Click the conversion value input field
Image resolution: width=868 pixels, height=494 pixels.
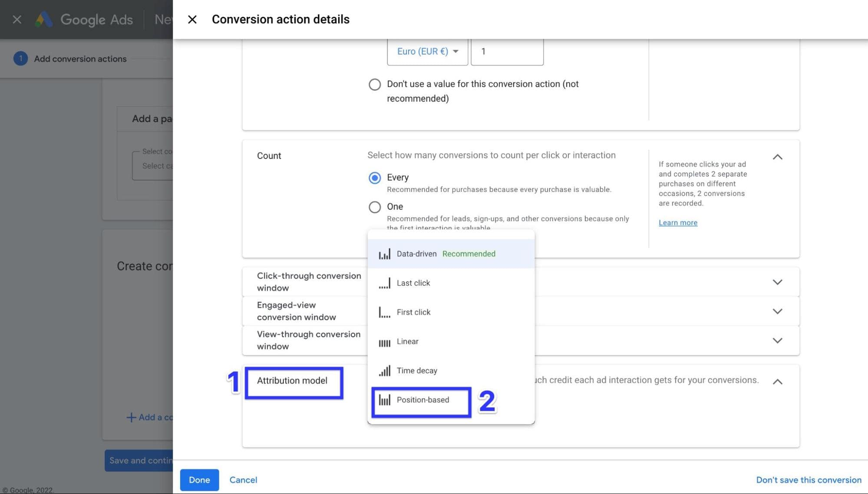(x=507, y=52)
